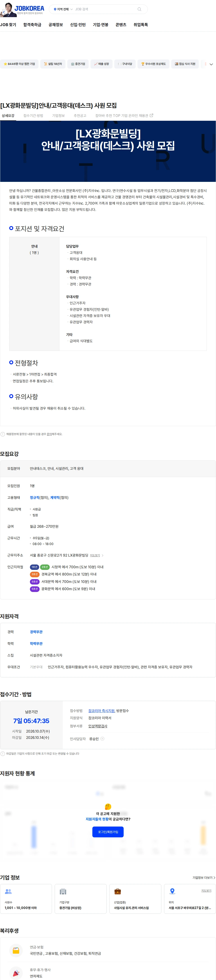Select the 중견기업 chip
The image size is (216, 980).
pyautogui.click(x=78, y=64)
